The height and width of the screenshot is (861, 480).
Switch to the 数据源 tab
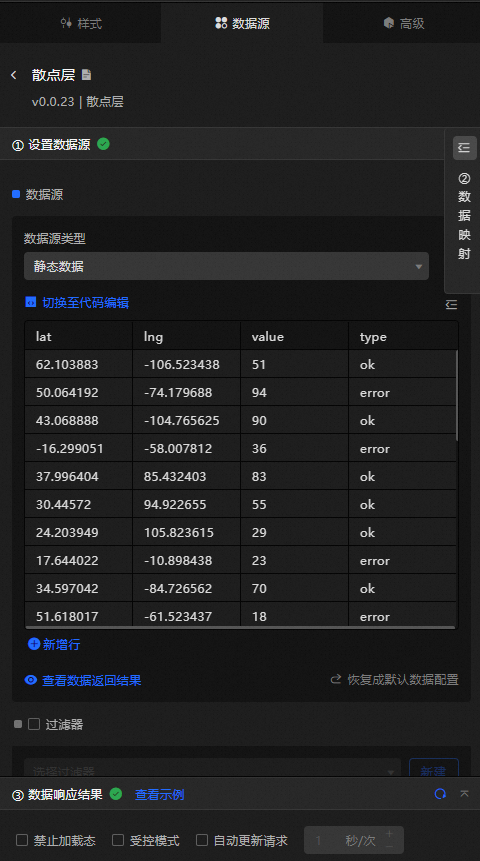[242, 23]
